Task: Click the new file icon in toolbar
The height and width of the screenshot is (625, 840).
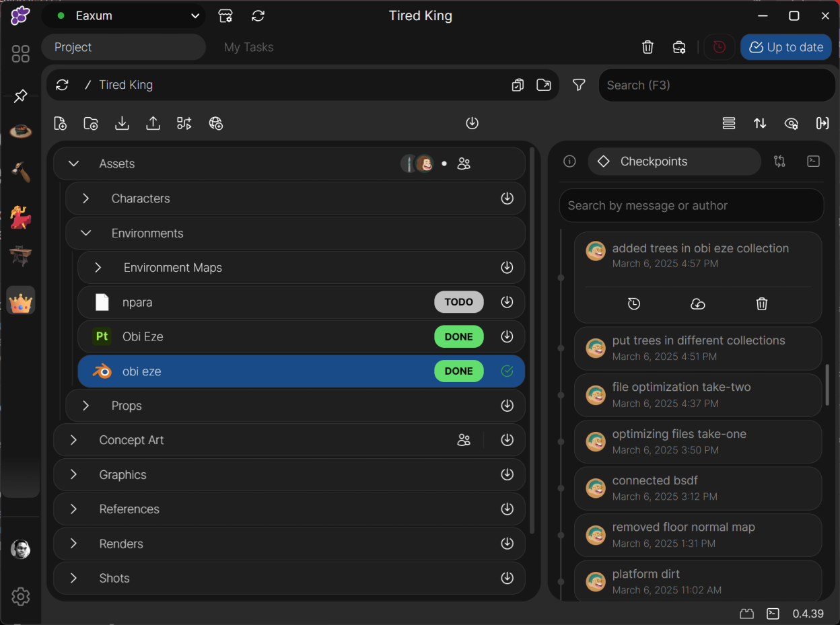Action: pyautogui.click(x=60, y=123)
